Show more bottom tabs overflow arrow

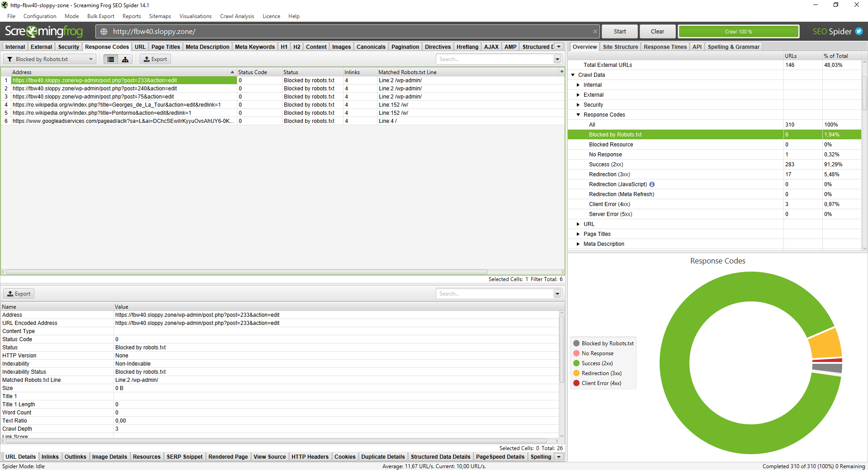(559, 457)
